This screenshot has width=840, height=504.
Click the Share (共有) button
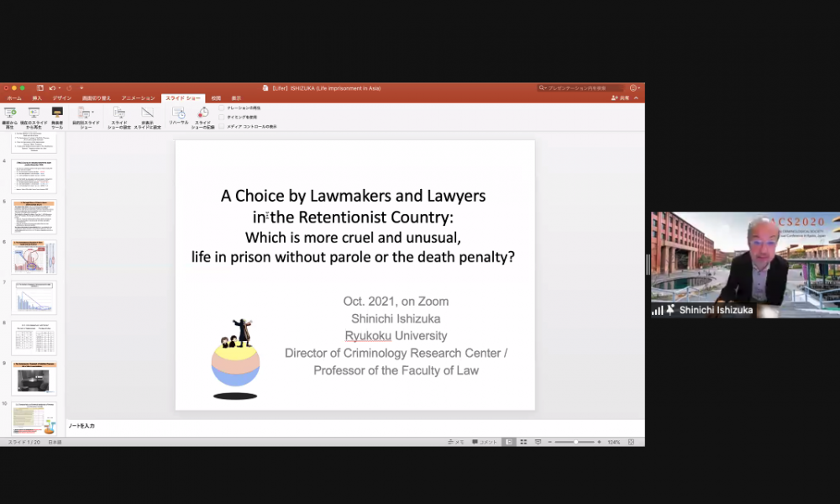[x=620, y=98]
